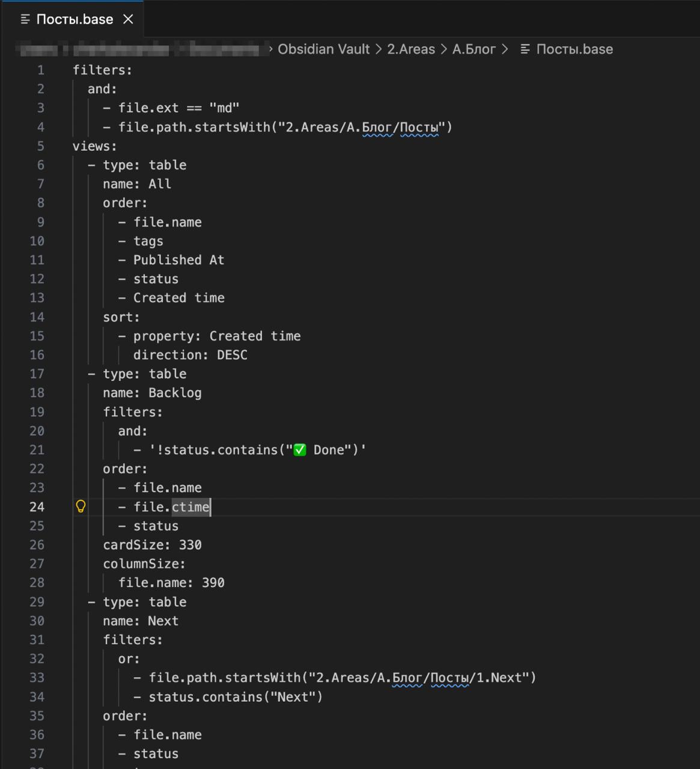Open the 2.Areas breadcrumb folder

pyautogui.click(x=410, y=49)
